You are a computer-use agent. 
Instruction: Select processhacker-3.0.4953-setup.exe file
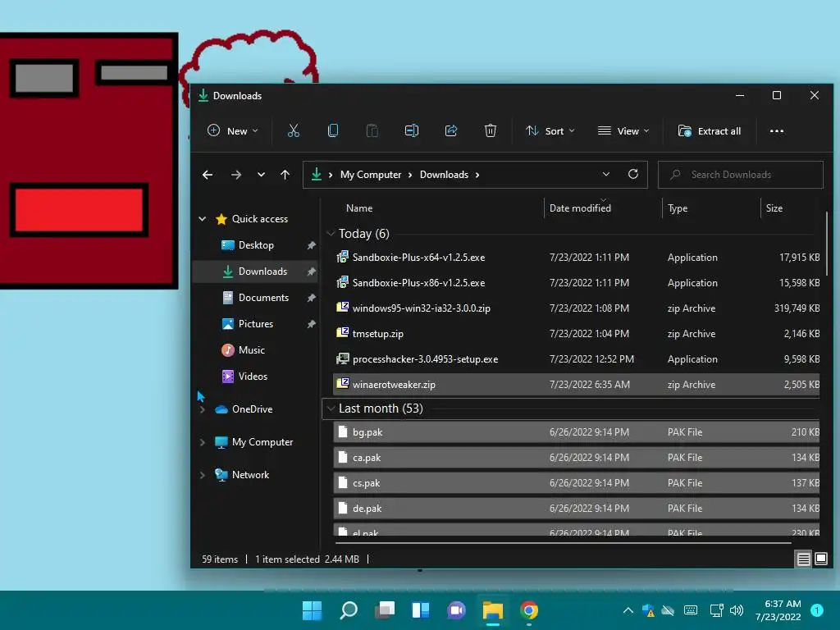click(577, 359)
